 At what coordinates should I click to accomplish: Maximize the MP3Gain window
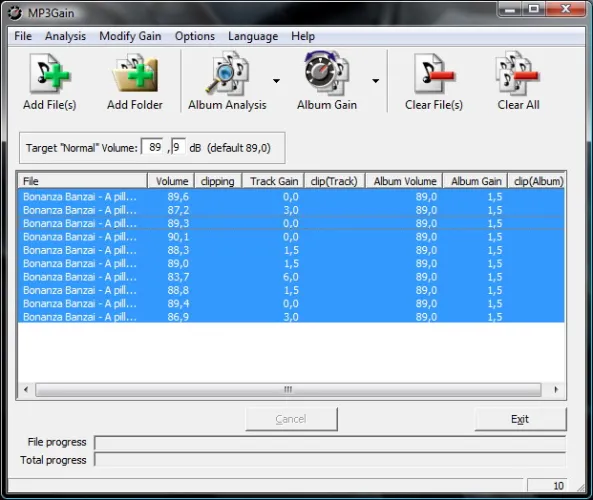[x=534, y=8]
